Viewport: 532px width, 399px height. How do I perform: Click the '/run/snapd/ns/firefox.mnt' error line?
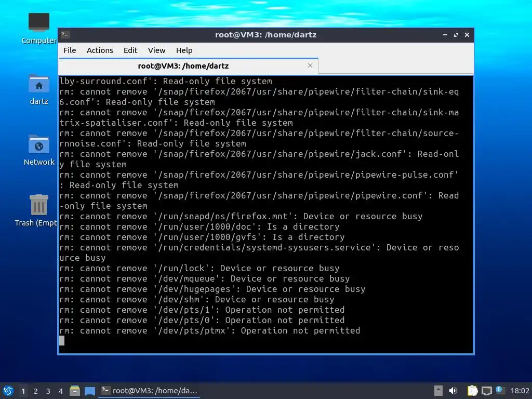(241, 216)
